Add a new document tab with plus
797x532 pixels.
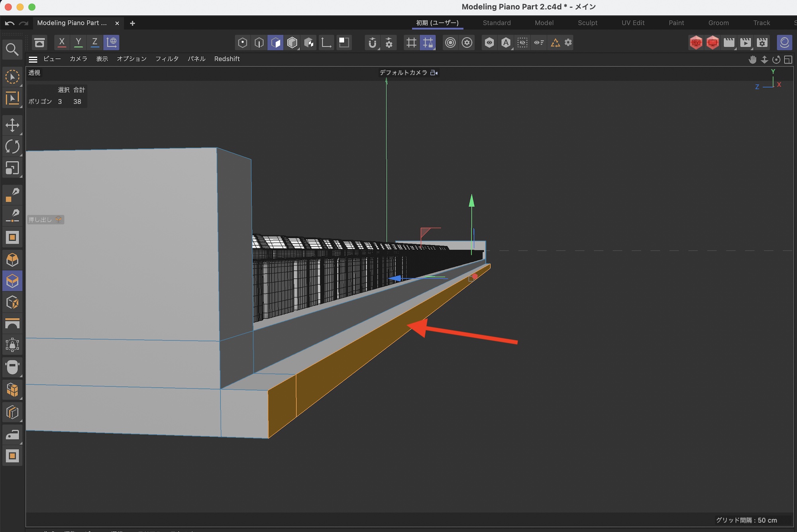(x=132, y=23)
